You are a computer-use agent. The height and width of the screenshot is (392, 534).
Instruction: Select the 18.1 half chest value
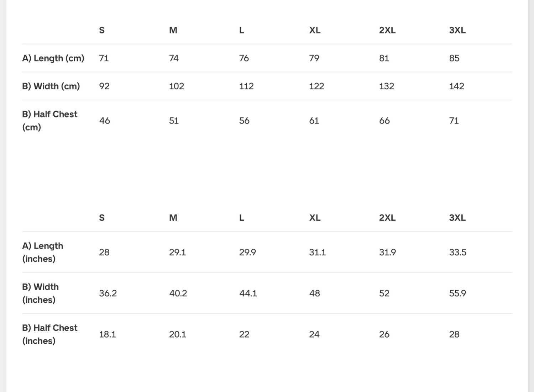point(107,334)
